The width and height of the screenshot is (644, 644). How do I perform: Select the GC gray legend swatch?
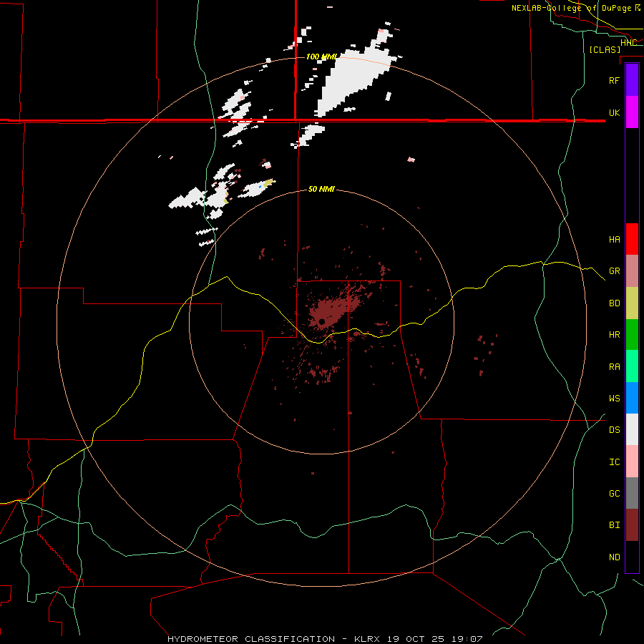632,493
